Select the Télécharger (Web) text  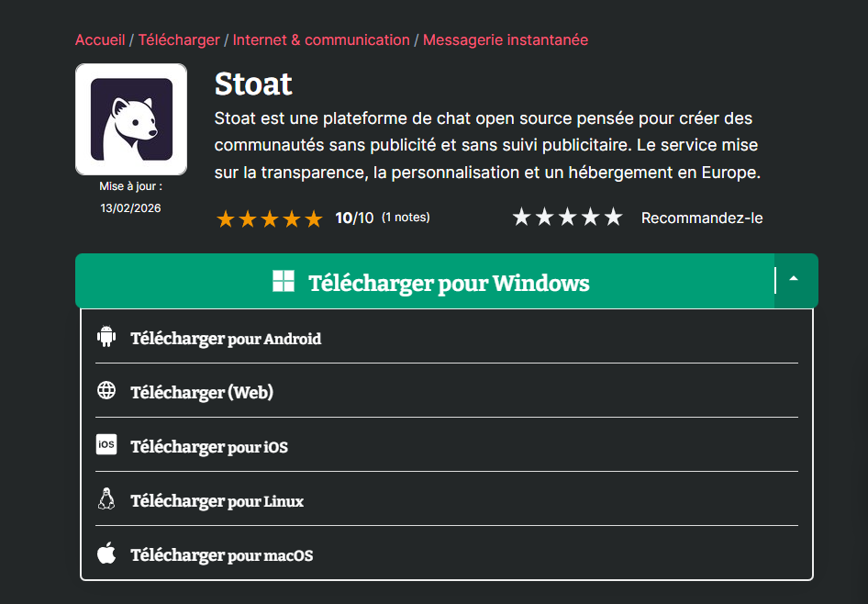tap(202, 393)
